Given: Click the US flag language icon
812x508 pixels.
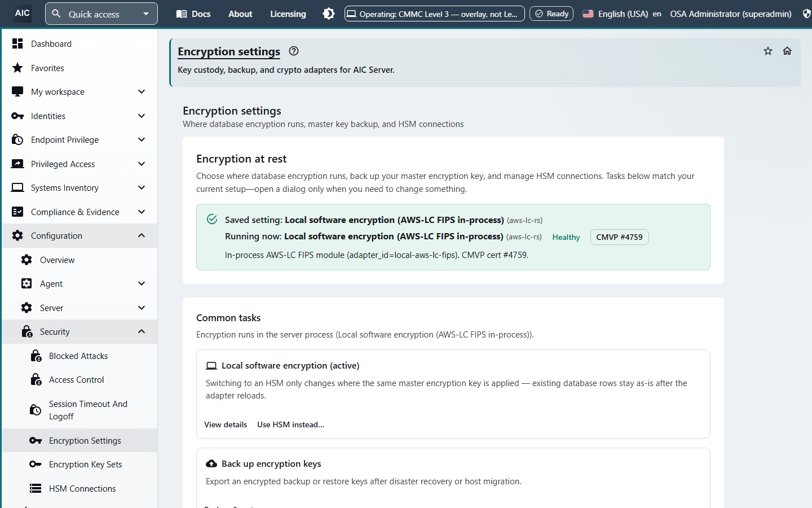Looking at the screenshot, I should click(x=588, y=14).
